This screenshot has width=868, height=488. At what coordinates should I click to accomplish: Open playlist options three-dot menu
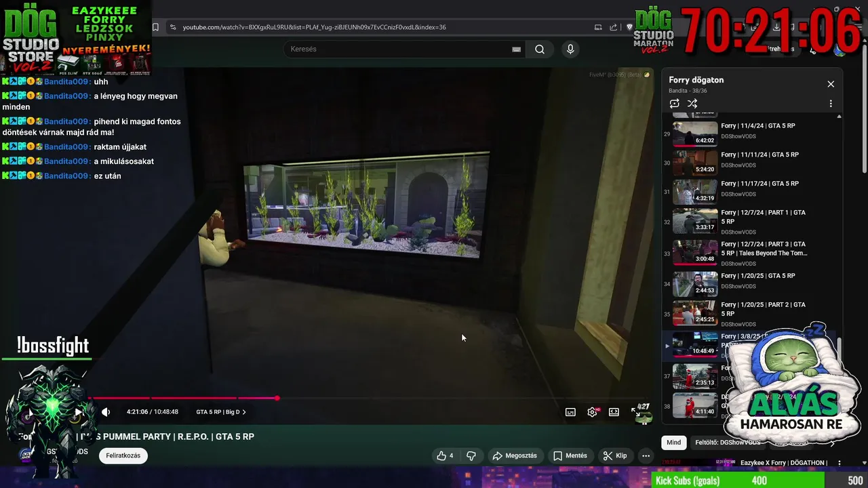[831, 104]
